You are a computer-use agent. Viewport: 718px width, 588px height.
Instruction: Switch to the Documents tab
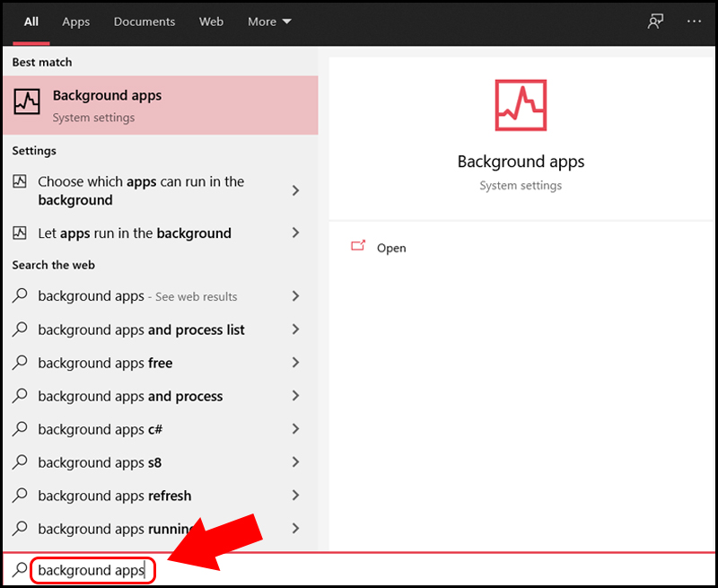(144, 22)
